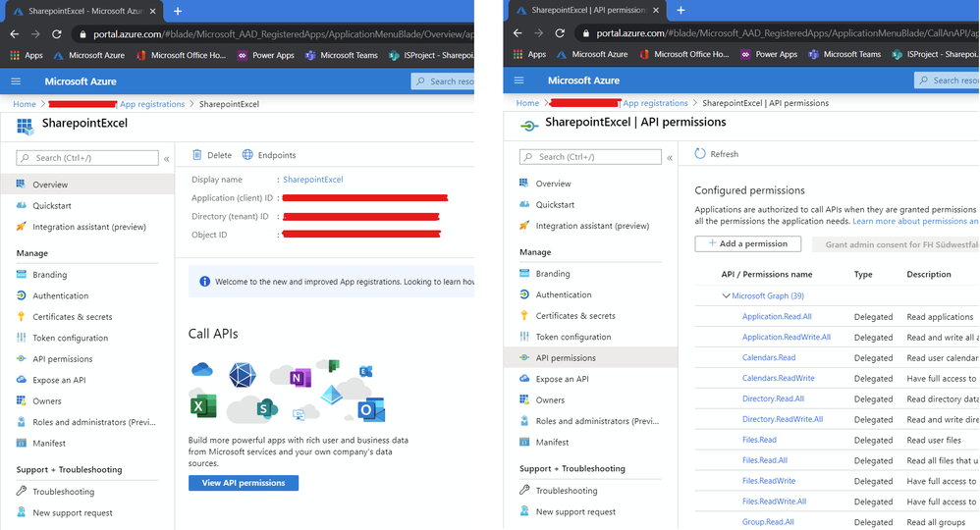Viewport: 980px width, 530px height.
Task: Reload page in left browser window
Action: pos(57,34)
